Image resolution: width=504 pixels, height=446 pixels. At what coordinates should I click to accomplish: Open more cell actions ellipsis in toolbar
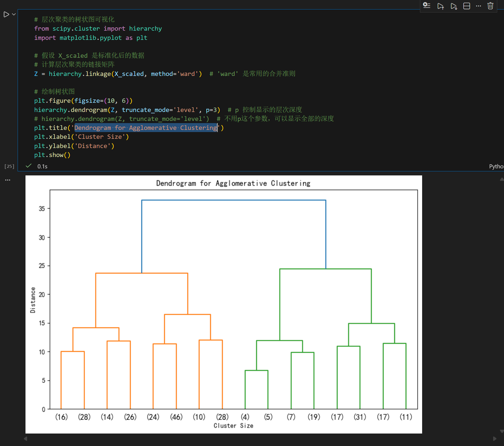coord(479,6)
